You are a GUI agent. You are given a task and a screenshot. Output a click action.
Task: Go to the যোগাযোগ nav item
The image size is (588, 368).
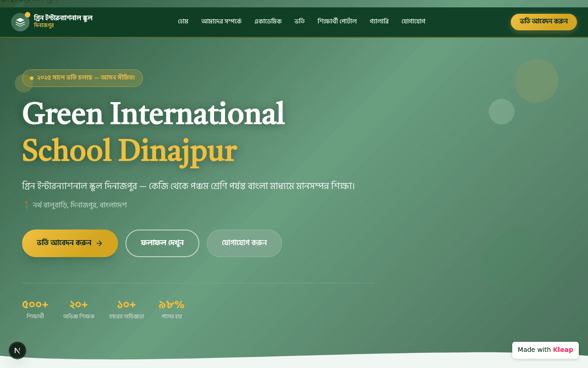[x=413, y=21]
